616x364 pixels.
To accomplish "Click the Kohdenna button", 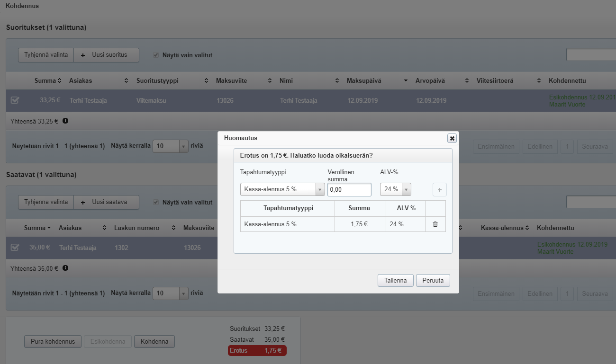I will click(154, 341).
